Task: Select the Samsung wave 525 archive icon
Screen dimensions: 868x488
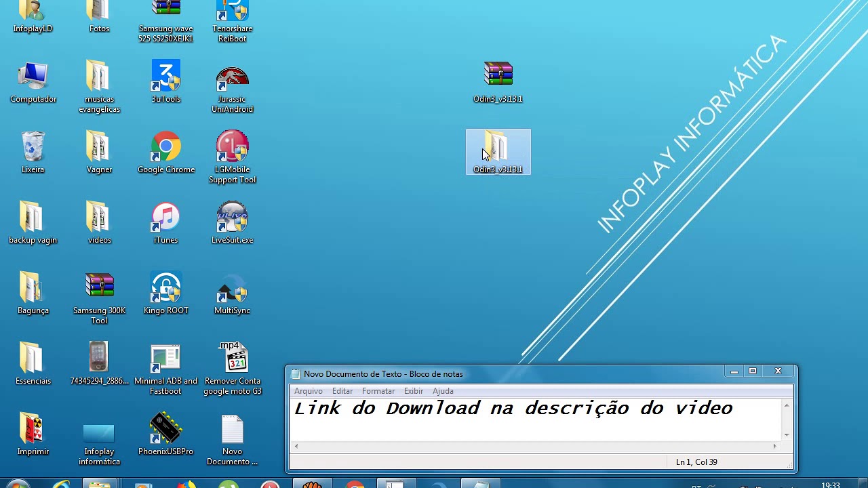Action: pyautogui.click(x=165, y=22)
